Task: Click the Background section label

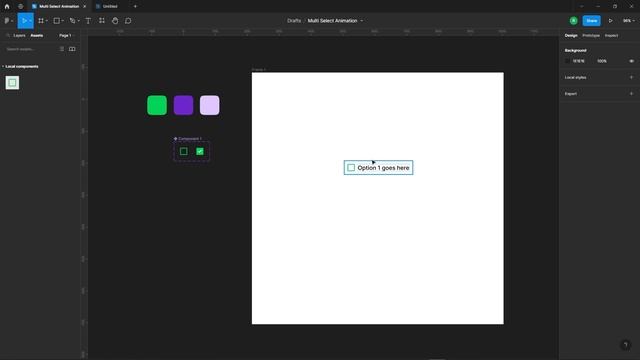Action: [576, 50]
